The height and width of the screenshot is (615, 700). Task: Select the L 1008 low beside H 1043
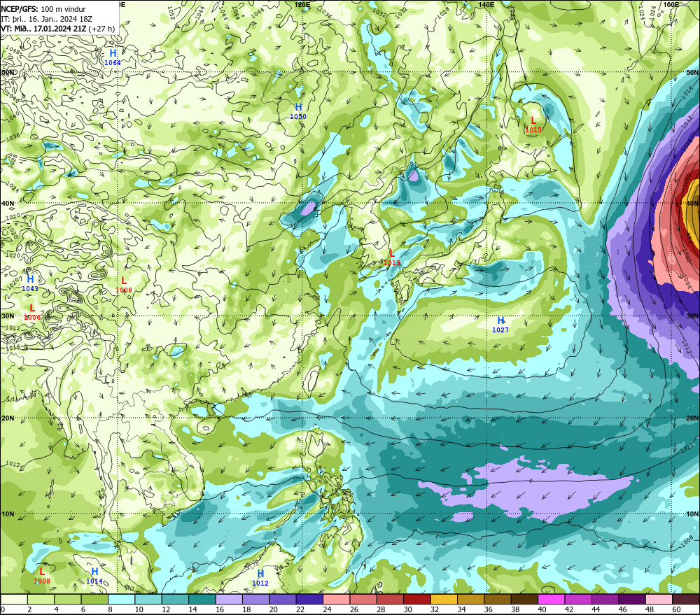pyautogui.click(x=124, y=285)
